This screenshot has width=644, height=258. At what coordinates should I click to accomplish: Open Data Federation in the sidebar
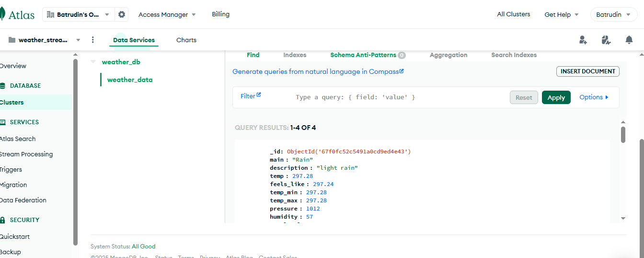tap(23, 200)
